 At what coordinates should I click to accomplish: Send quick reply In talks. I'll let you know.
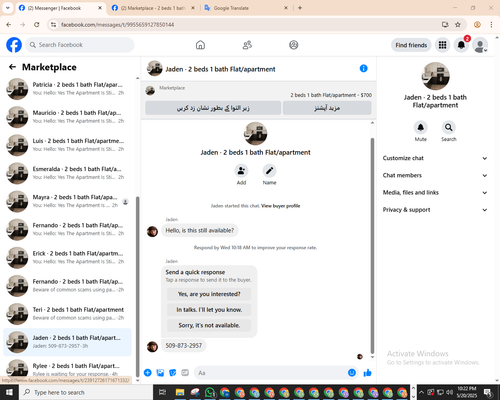coord(209,310)
